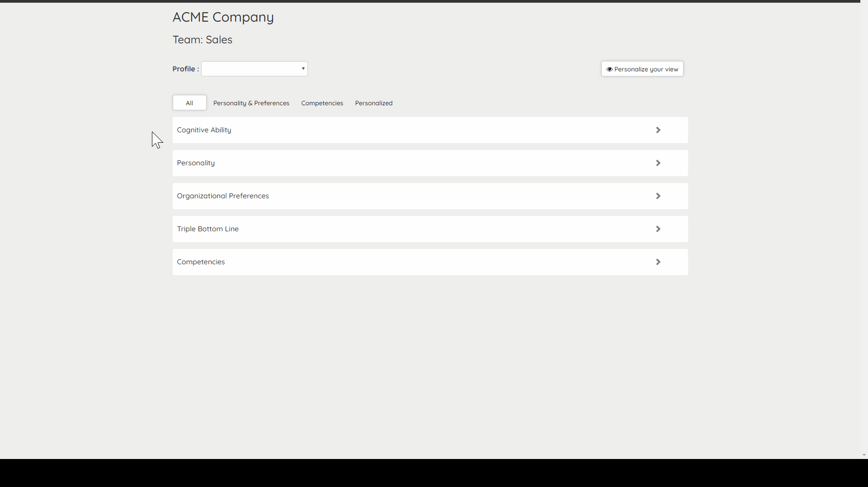Click Personalize your view button
This screenshot has height=487, width=868.
[x=642, y=69]
